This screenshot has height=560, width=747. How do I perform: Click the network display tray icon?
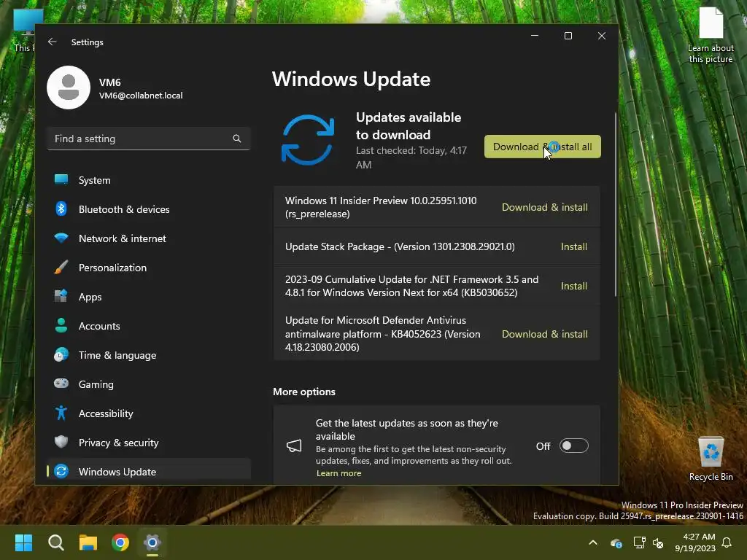[x=639, y=542]
